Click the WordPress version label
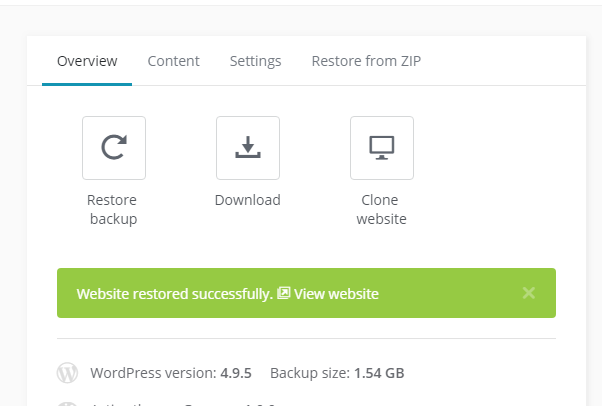 (153, 374)
